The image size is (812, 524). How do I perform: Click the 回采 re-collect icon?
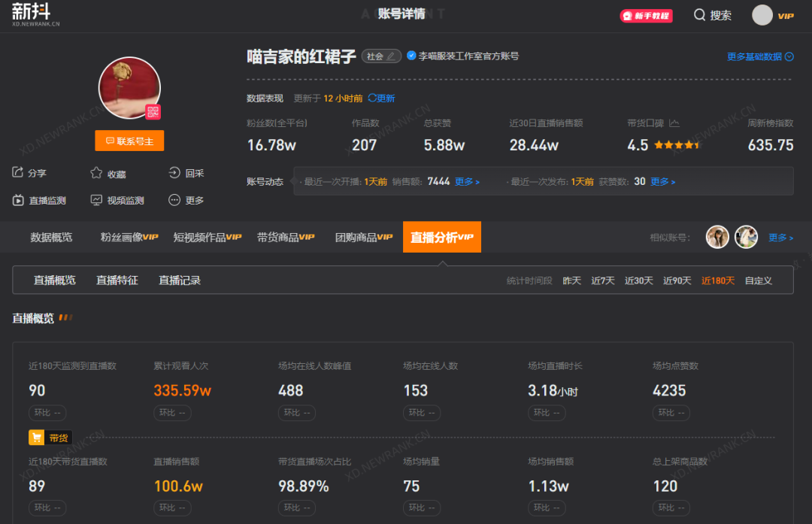pyautogui.click(x=174, y=173)
